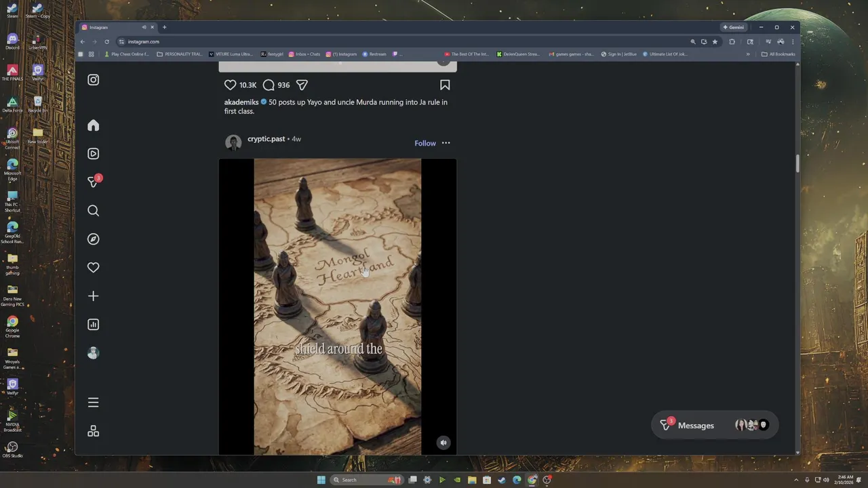Mute the Instagram tab audio icon
Image resolution: width=868 pixels, height=488 pixels.
pyautogui.click(x=144, y=27)
